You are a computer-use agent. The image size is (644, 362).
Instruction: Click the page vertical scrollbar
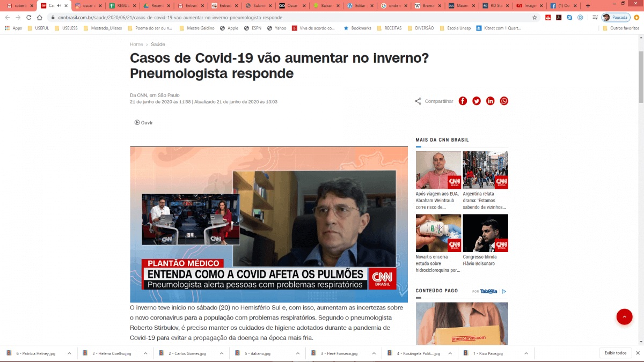tap(641, 78)
